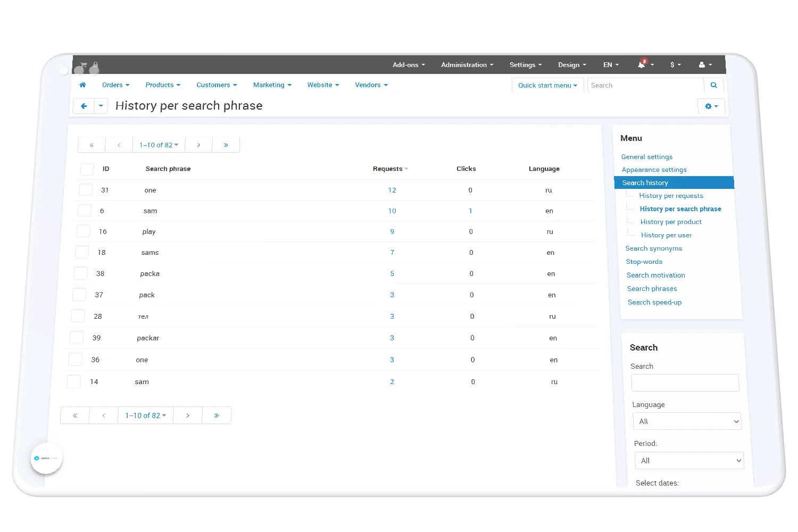The image size is (798, 532).
Task: Open the notifications bell icon
Action: click(x=642, y=65)
